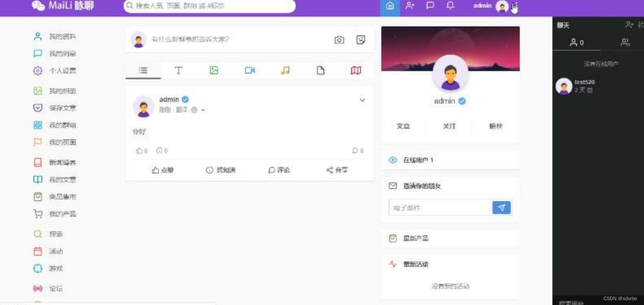Click the home icon in the navigation bar
This screenshot has width=644, height=305.
(x=389, y=6)
